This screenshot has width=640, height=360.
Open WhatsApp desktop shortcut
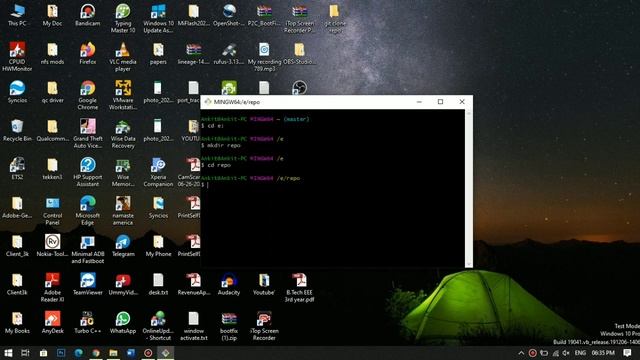click(123, 322)
